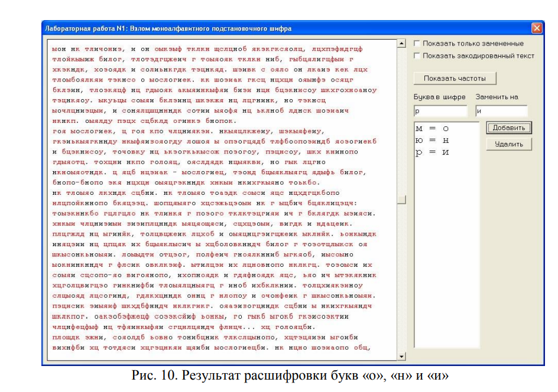The width and height of the screenshot is (558, 392).
Task: Click the 'Добавить' button
Action: [509, 128]
